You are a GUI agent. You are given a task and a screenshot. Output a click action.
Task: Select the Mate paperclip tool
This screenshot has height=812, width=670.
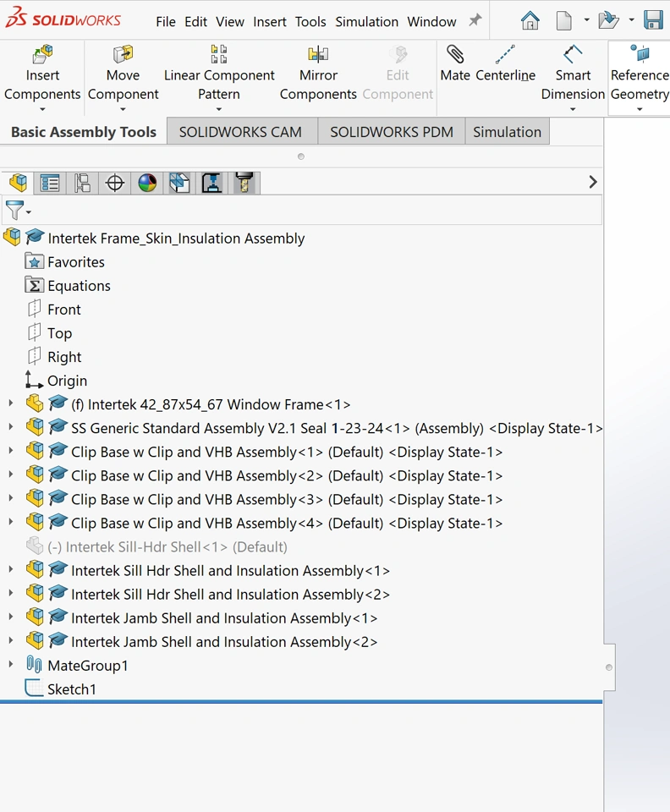coord(455,54)
